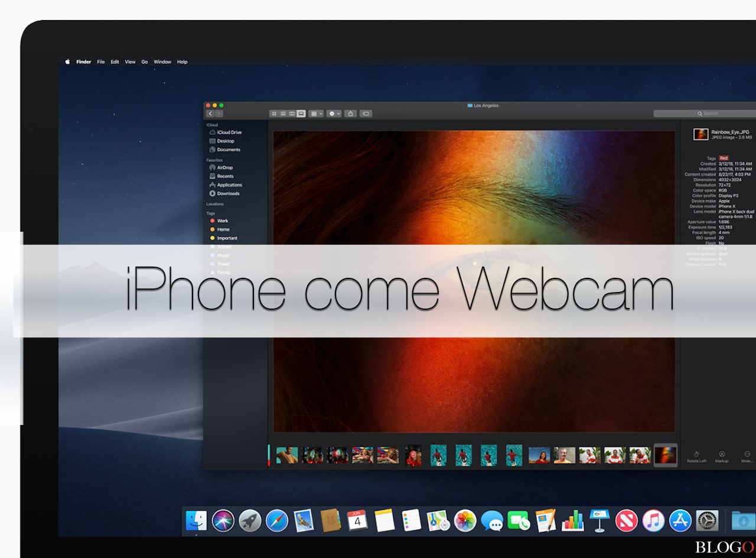Open the gear action dropdown menu

tap(334, 113)
